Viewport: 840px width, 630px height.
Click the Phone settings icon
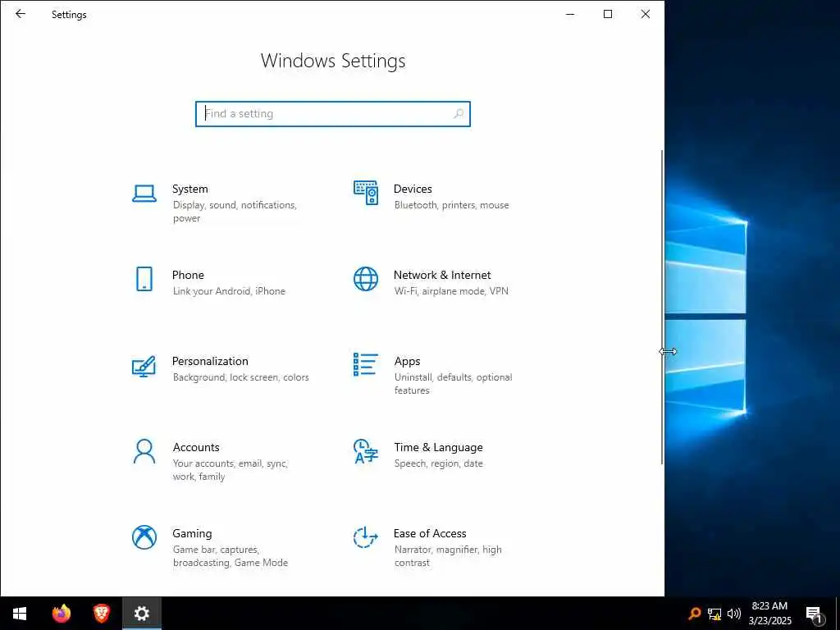pyautogui.click(x=144, y=279)
